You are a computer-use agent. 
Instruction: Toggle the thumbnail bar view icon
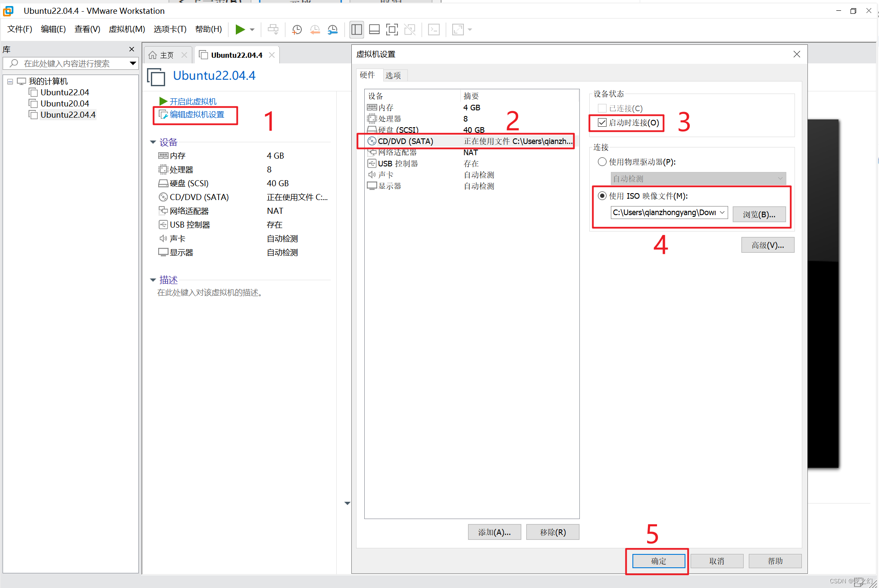375,29
